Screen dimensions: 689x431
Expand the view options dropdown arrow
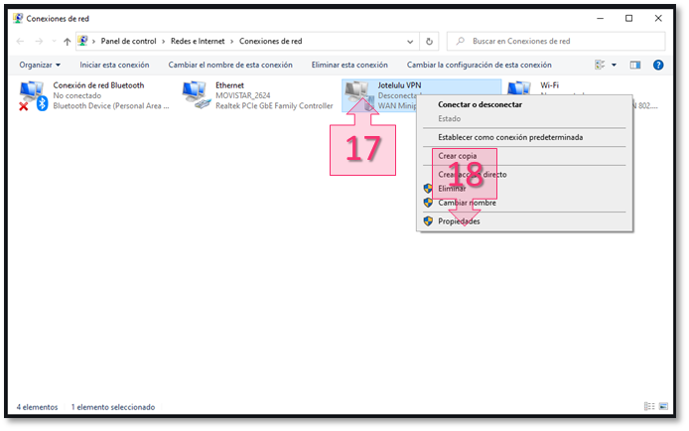coord(614,65)
